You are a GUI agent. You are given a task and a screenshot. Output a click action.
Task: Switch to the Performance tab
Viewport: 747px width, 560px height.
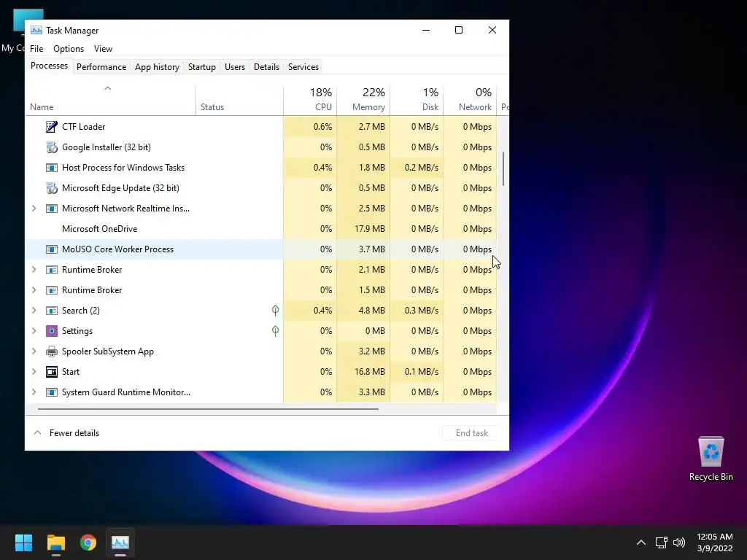click(101, 66)
